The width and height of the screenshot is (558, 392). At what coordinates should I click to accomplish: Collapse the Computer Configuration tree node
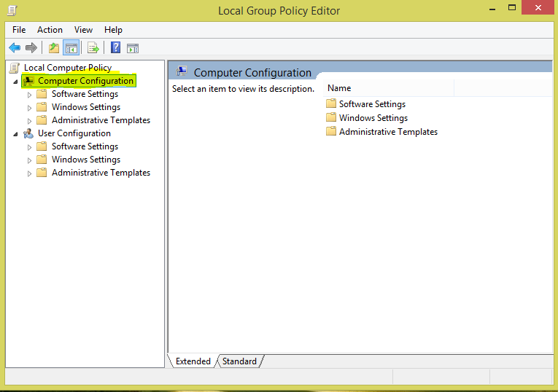[15, 82]
